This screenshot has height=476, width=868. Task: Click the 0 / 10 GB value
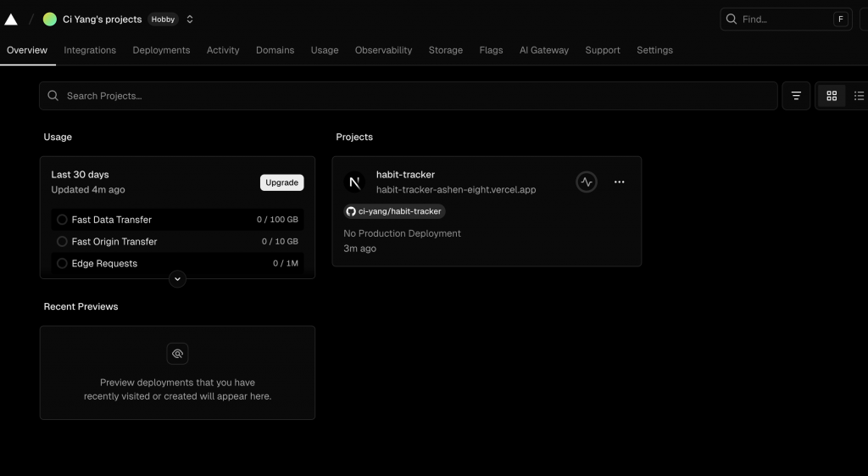tap(280, 242)
